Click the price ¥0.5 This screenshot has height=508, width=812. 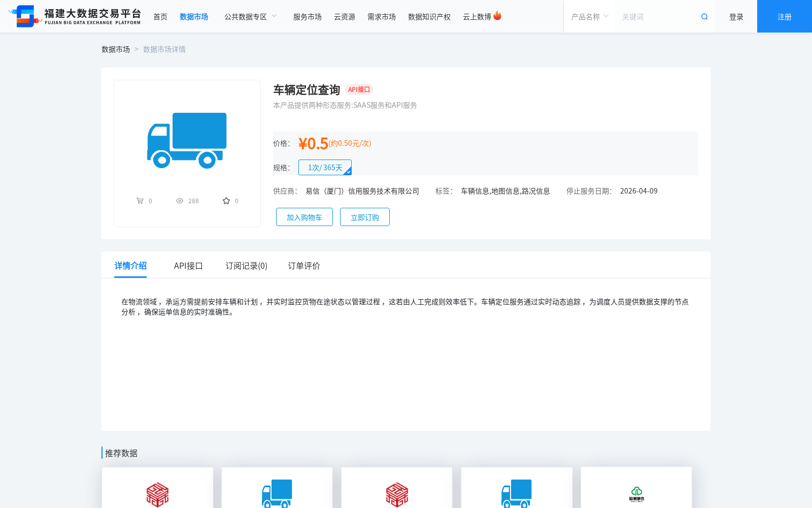[313, 143]
